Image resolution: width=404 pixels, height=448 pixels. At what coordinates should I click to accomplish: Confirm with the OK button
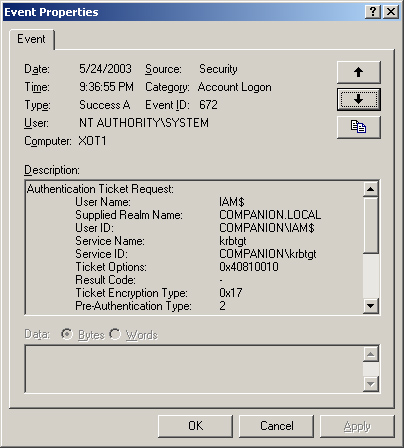tap(195, 426)
